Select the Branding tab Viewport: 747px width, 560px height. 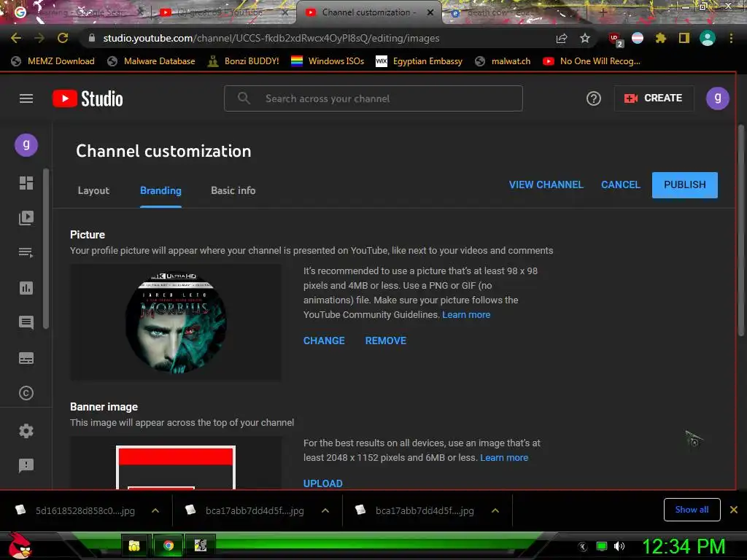(x=160, y=190)
